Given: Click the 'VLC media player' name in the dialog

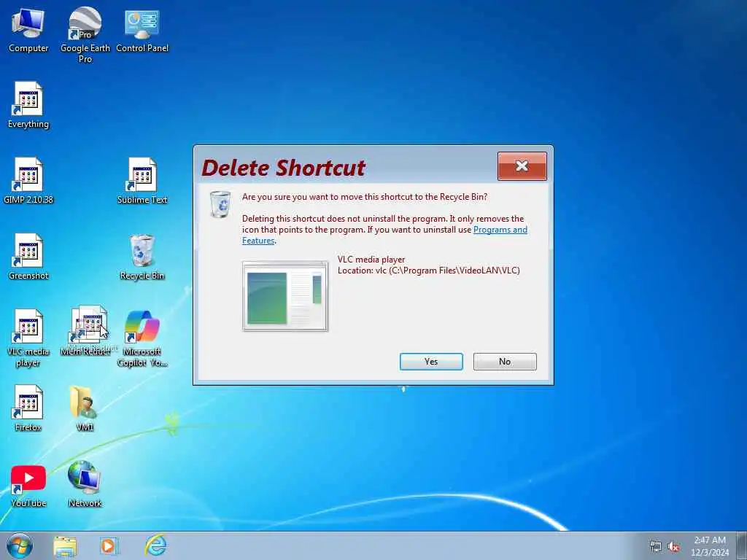Looking at the screenshot, I should point(371,260).
